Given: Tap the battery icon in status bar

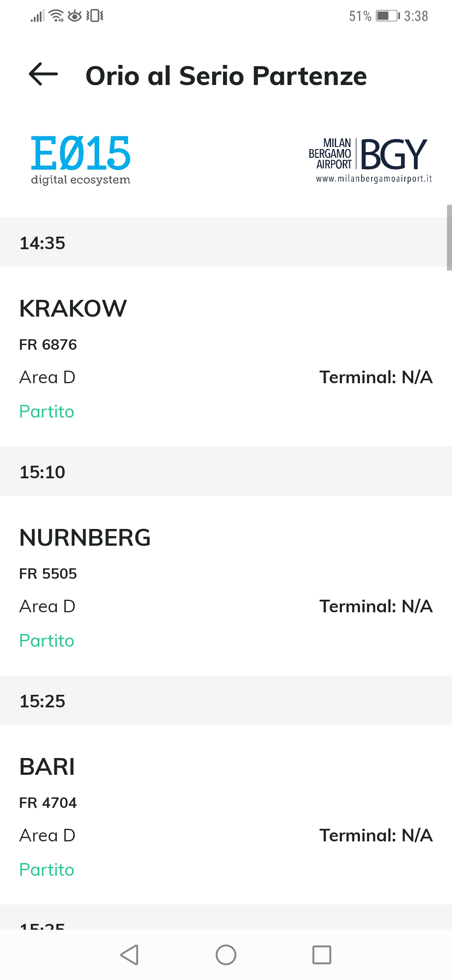Looking at the screenshot, I should (x=388, y=16).
